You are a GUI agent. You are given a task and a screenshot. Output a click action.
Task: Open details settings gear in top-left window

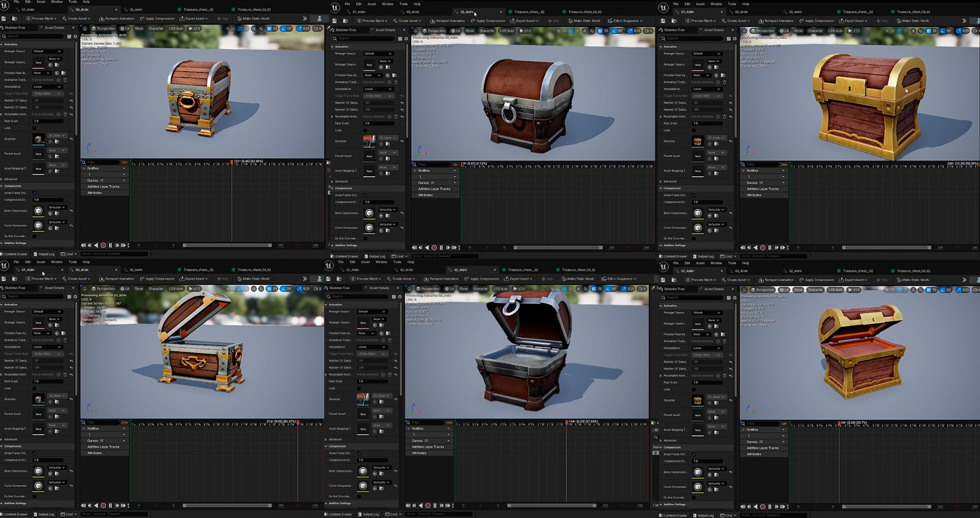(75, 36)
